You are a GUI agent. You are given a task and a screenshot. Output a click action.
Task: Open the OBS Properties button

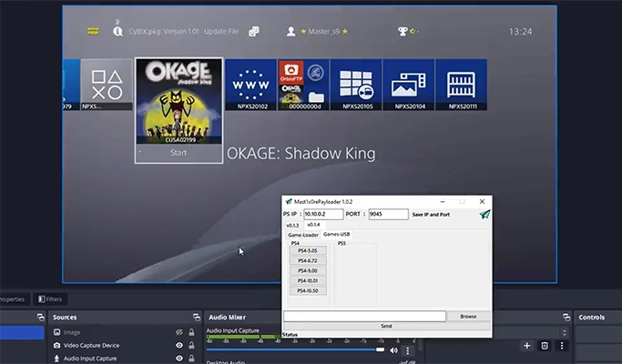[12, 299]
